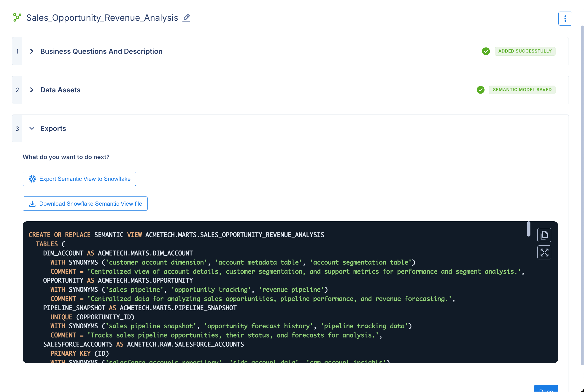Viewport: 584px width, 392px height.
Task: Click the download arrow icon
Action: pyautogui.click(x=32, y=204)
